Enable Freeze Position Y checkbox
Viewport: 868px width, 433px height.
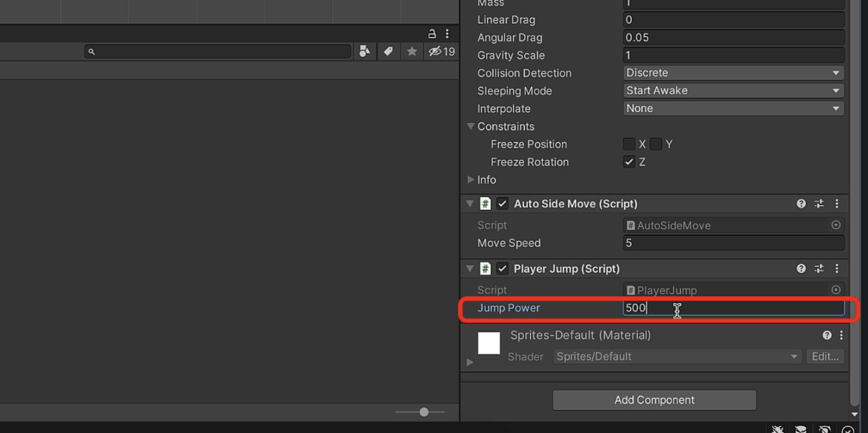point(656,144)
